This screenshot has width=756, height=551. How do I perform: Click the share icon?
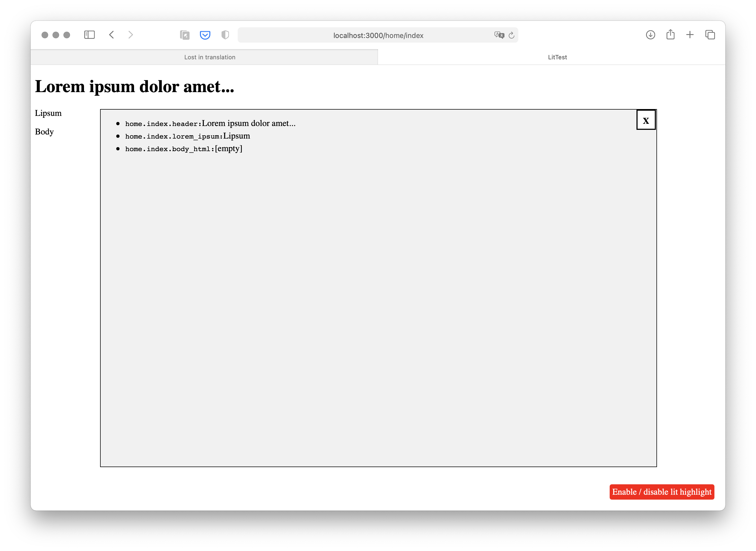[670, 34]
